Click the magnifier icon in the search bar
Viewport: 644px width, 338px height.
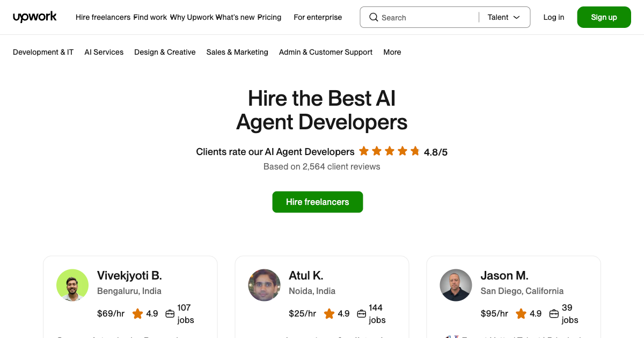374,17
